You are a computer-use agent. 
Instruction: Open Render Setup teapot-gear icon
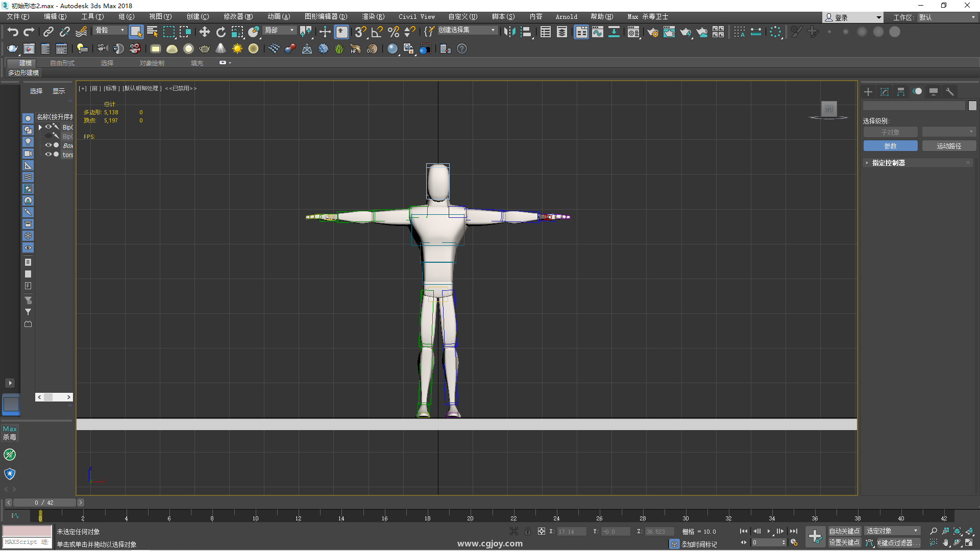click(652, 32)
